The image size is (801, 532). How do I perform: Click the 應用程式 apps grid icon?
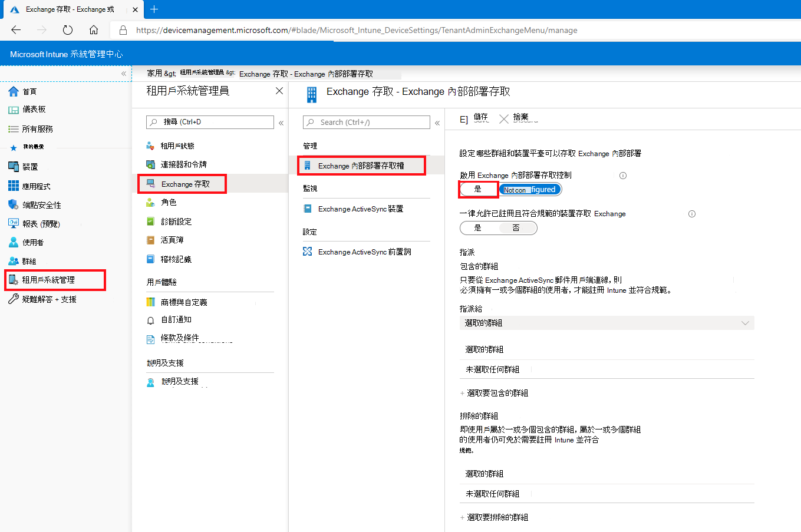point(14,186)
